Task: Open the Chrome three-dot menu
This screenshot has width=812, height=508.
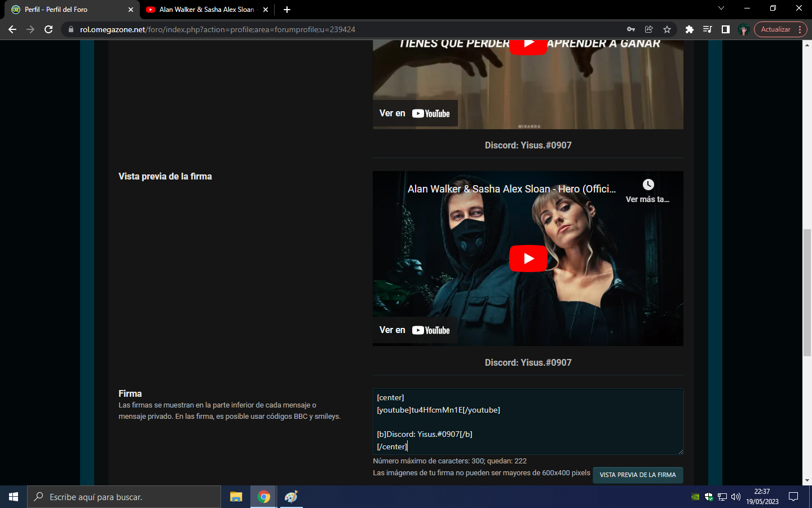Action: coord(800,29)
